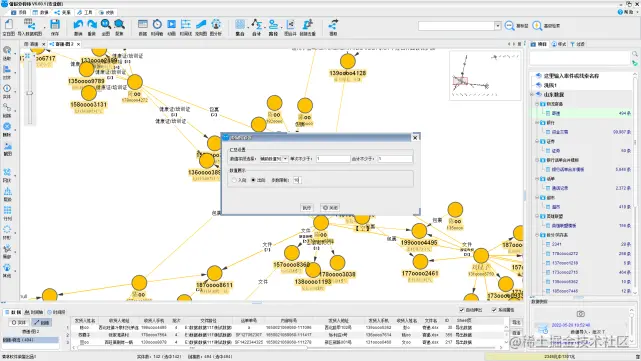Click the first numeric input field in dialog top row
Screen dimensions: 641x361
tap(333, 159)
